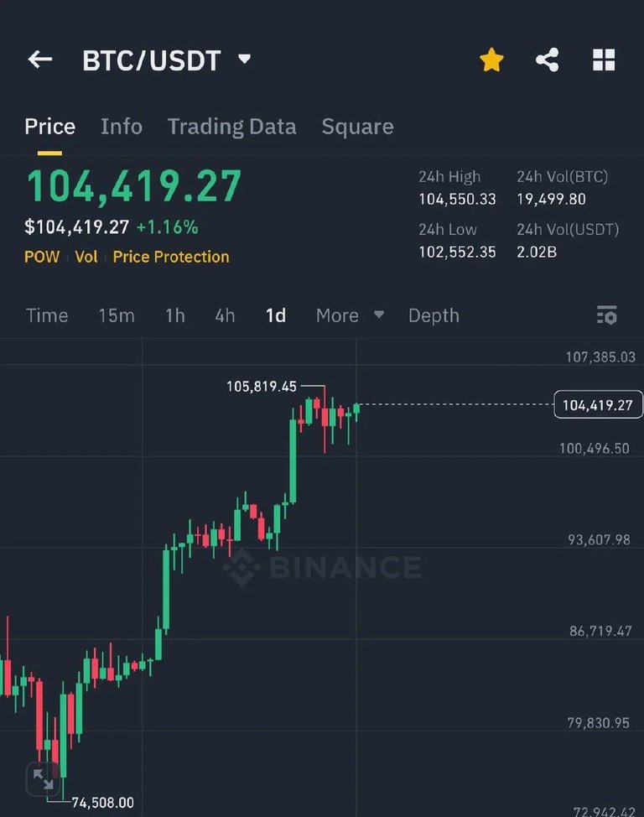Expand chart to fullscreen icon
The image size is (644, 817).
(44, 779)
